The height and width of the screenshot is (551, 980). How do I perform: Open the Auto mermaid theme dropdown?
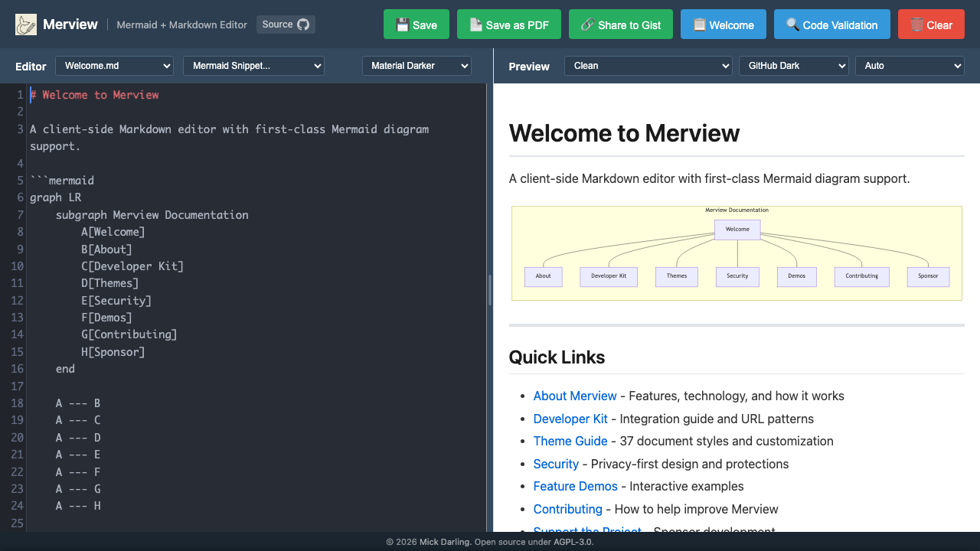[910, 66]
